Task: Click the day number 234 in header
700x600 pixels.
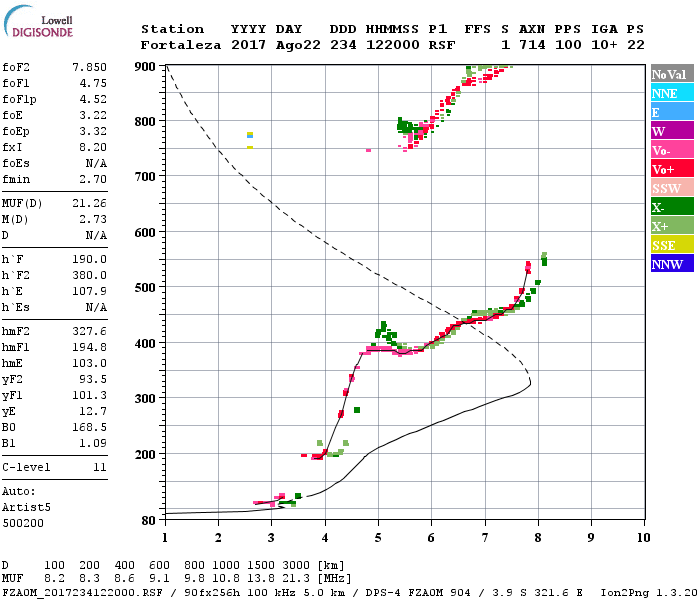Action: coord(343,45)
